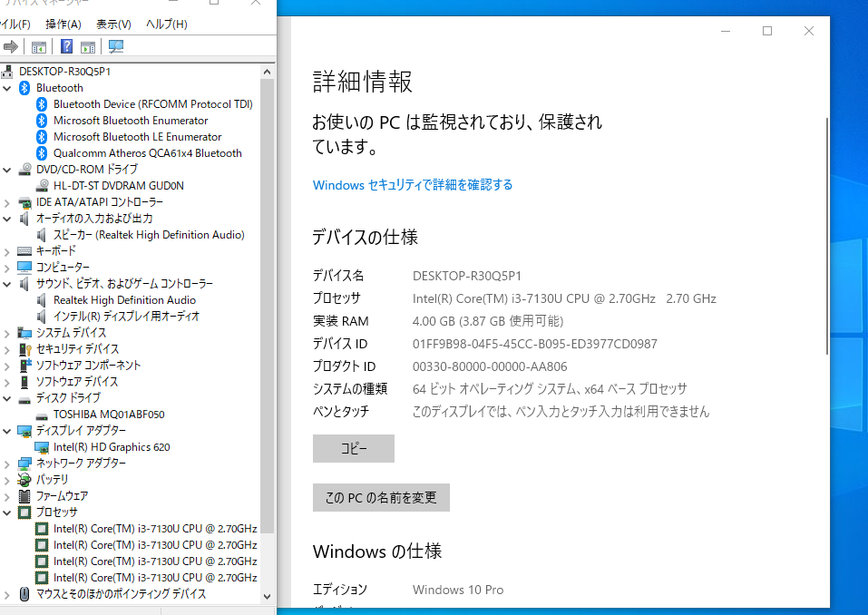This screenshot has height=615, width=868.
Task: Open Windows セキュリティで詳細を確認する link
Action: click(413, 185)
